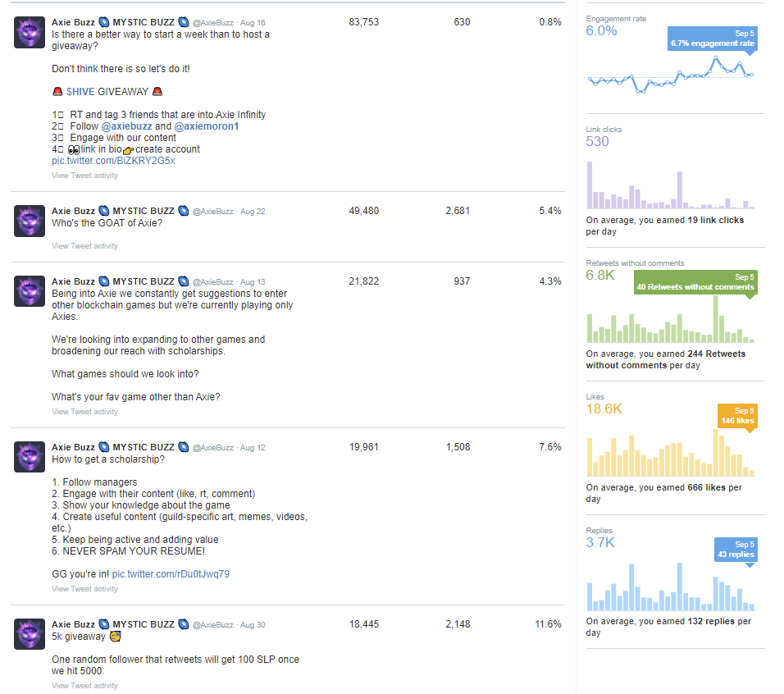
Task: Click View Tweet activity under the 5k giveaway tweet
Action: (85, 686)
